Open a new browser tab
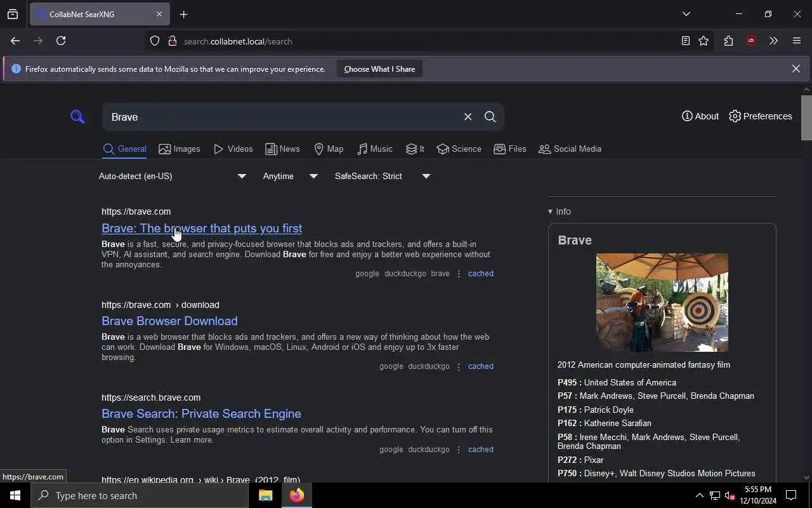 pyautogui.click(x=183, y=15)
